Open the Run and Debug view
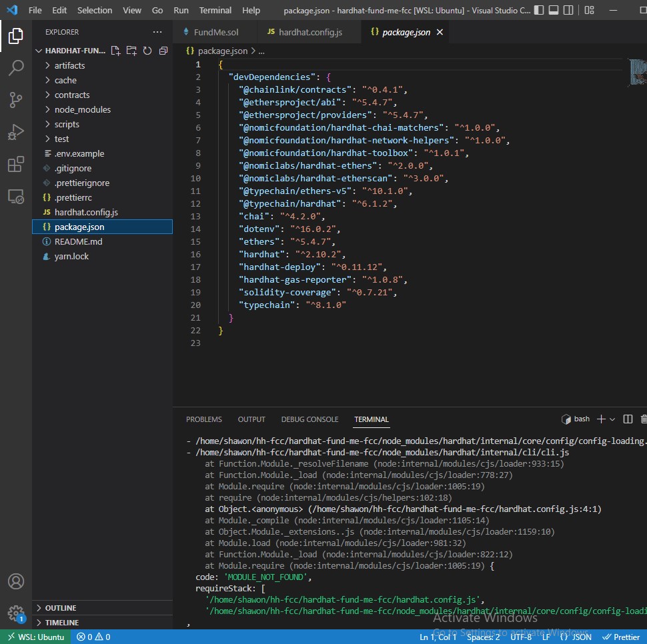647x644 pixels. coord(16,132)
